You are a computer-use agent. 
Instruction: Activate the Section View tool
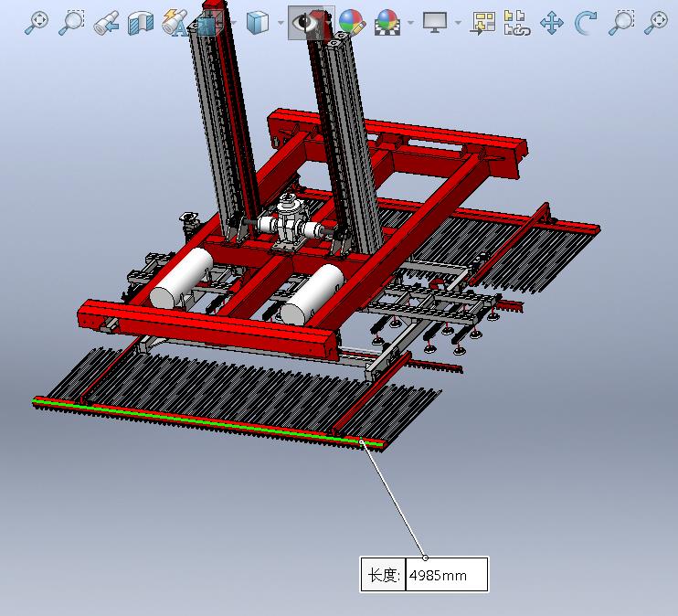click(x=141, y=23)
